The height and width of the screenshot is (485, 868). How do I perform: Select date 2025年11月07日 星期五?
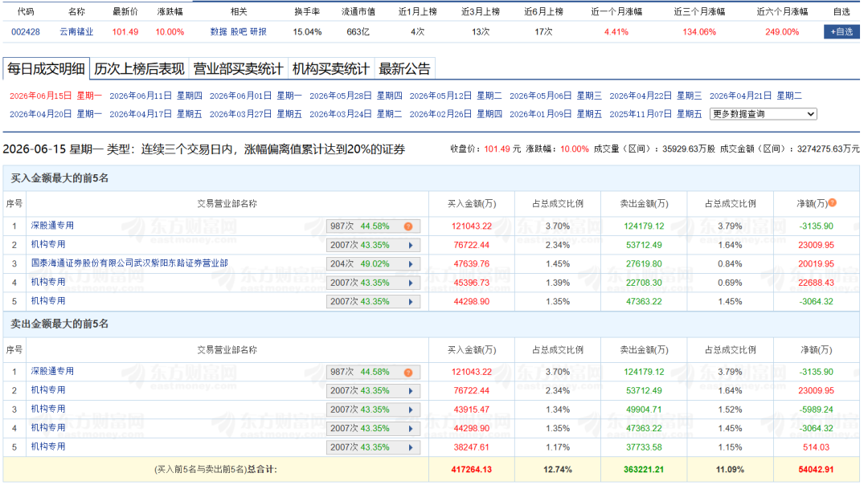656,114
